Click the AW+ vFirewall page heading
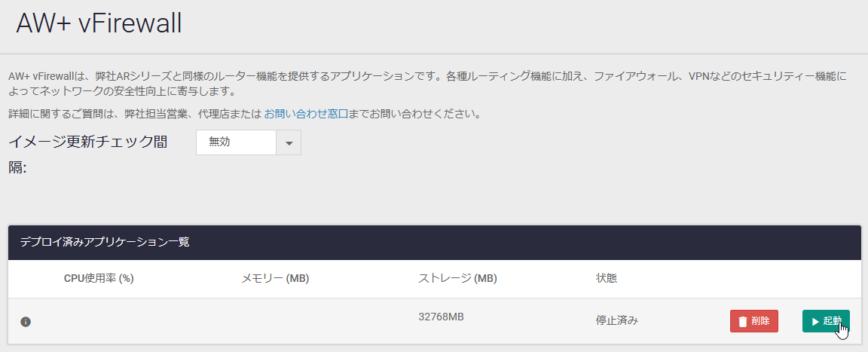This screenshot has height=352, width=868. (x=99, y=23)
